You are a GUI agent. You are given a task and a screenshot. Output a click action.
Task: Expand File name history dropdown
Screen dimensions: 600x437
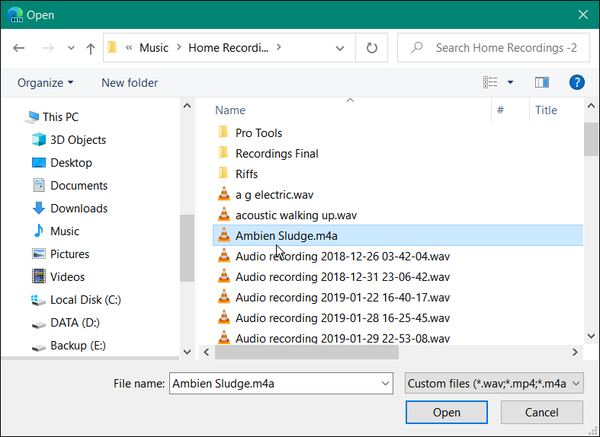point(385,383)
